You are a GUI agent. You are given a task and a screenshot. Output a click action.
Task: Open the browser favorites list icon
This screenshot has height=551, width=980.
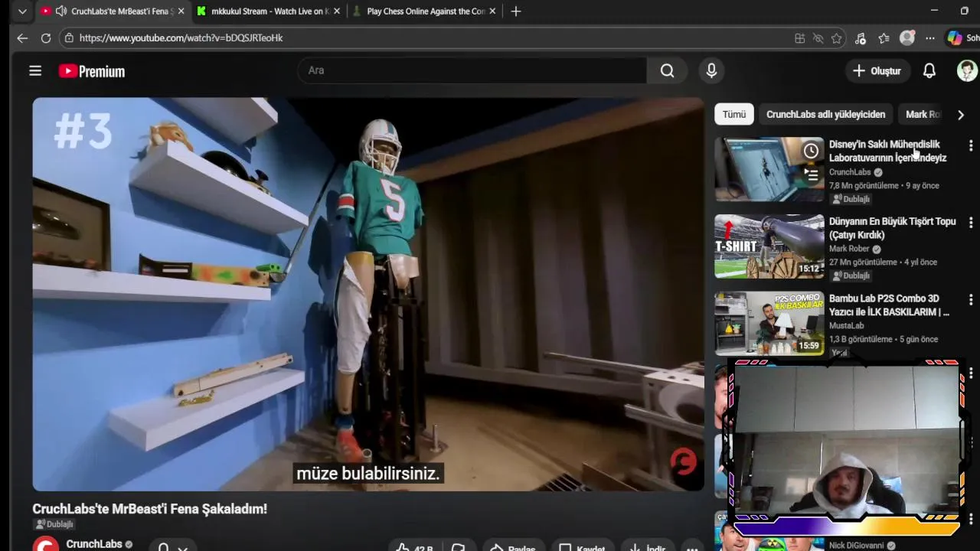tap(884, 38)
